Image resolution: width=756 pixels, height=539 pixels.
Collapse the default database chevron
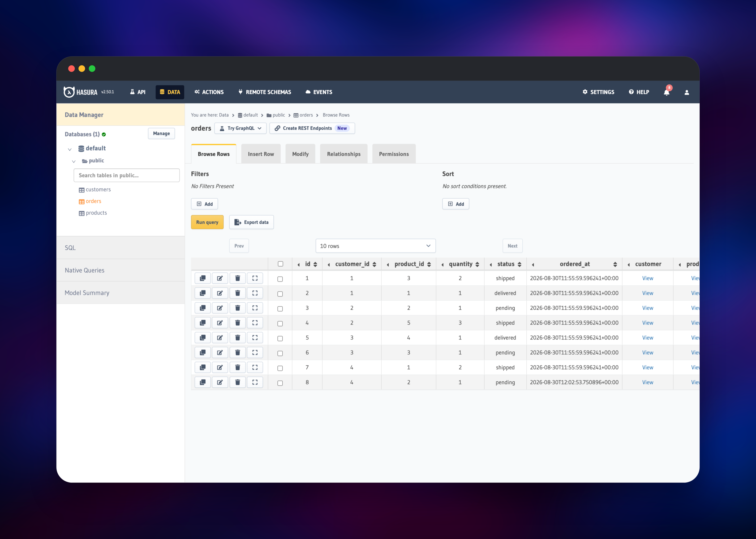pyautogui.click(x=70, y=149)
